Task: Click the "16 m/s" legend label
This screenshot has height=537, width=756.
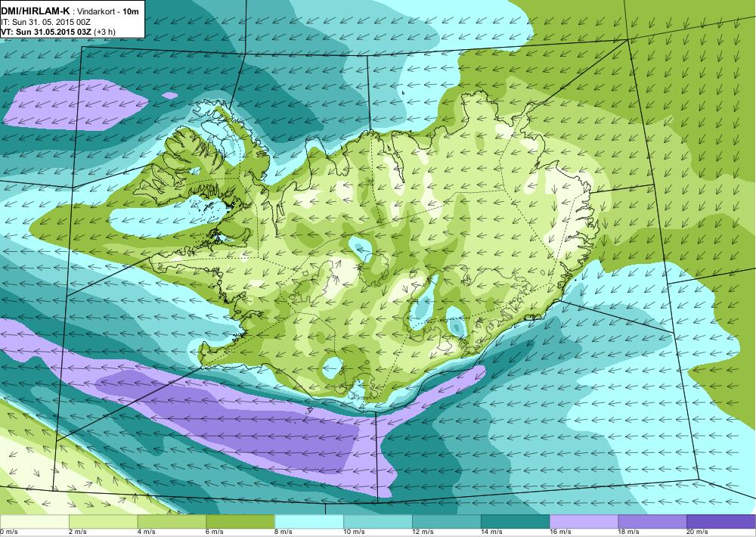Action: (x=561, y=532)
